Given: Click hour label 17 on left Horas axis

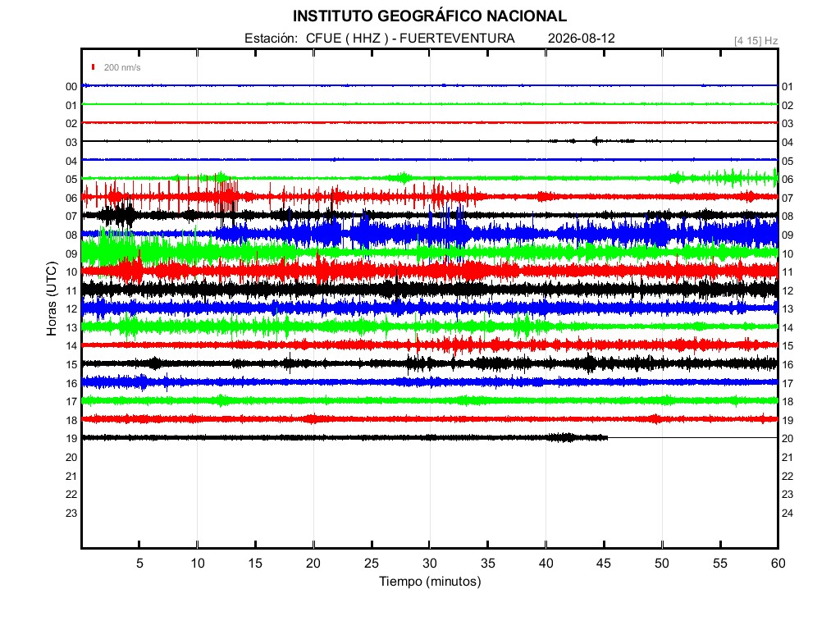Looking at the screenshot, I should point(71,402).
